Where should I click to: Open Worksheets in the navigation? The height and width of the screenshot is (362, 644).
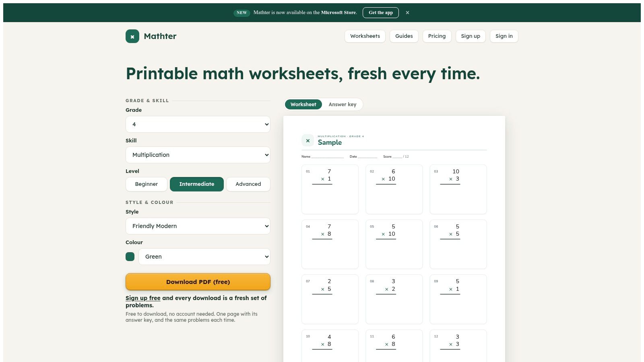(x=365, y=36)
